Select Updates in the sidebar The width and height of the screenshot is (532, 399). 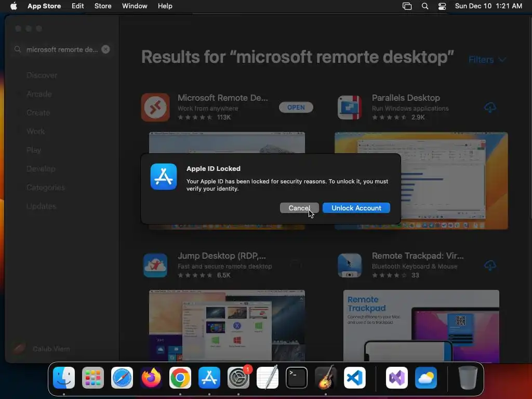(42, 206)
